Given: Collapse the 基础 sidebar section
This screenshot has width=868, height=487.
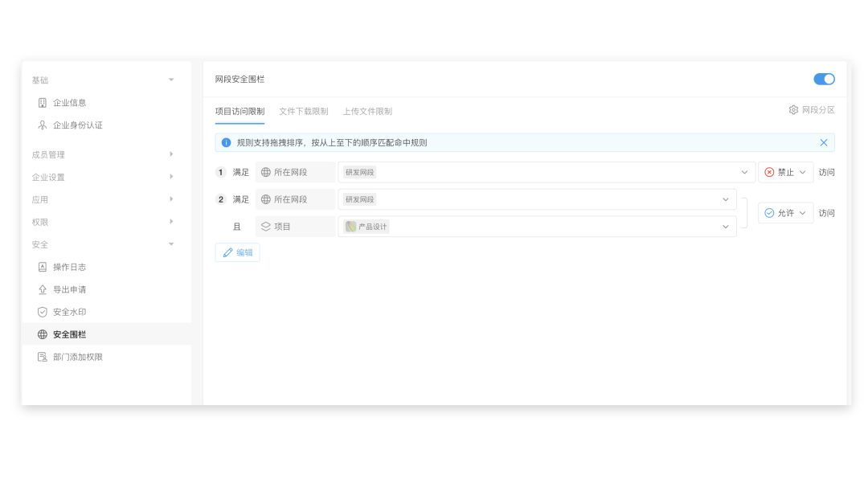Looking at the screenshot, I should point(171,80).
